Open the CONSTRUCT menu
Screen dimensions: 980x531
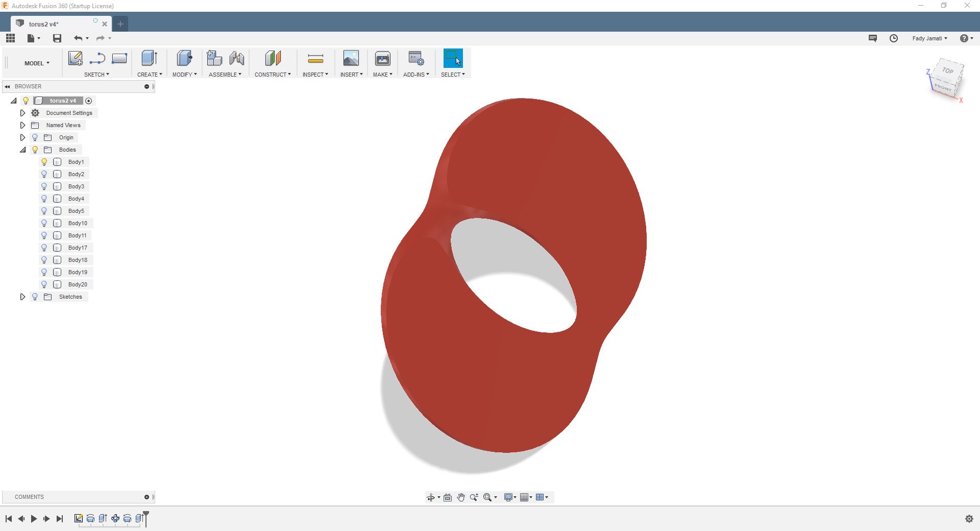click(x=273, y=75)
